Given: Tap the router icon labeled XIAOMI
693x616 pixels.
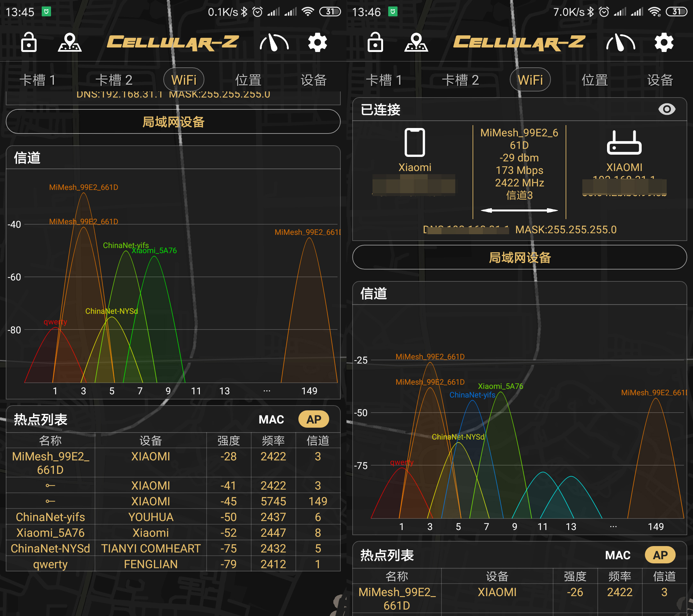Looking at the screenshot, I should point(624,143).
